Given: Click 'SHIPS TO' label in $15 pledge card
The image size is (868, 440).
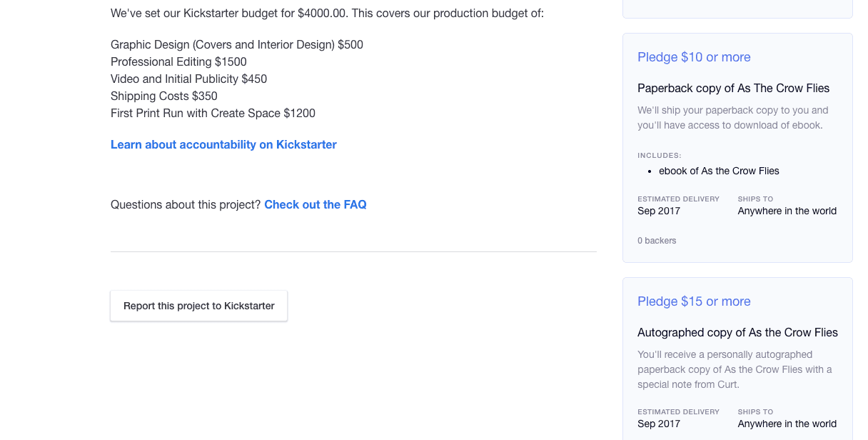Looking at the screenshot, I should click(x=756, y=411).
